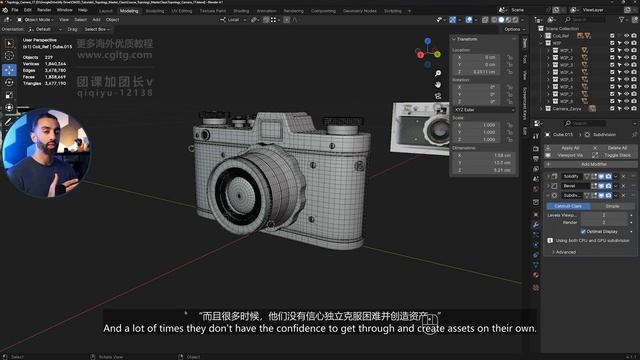Screen dimensions: 640x360
Task: Collapse the WIP collection
Action: (x=541, y=43)
